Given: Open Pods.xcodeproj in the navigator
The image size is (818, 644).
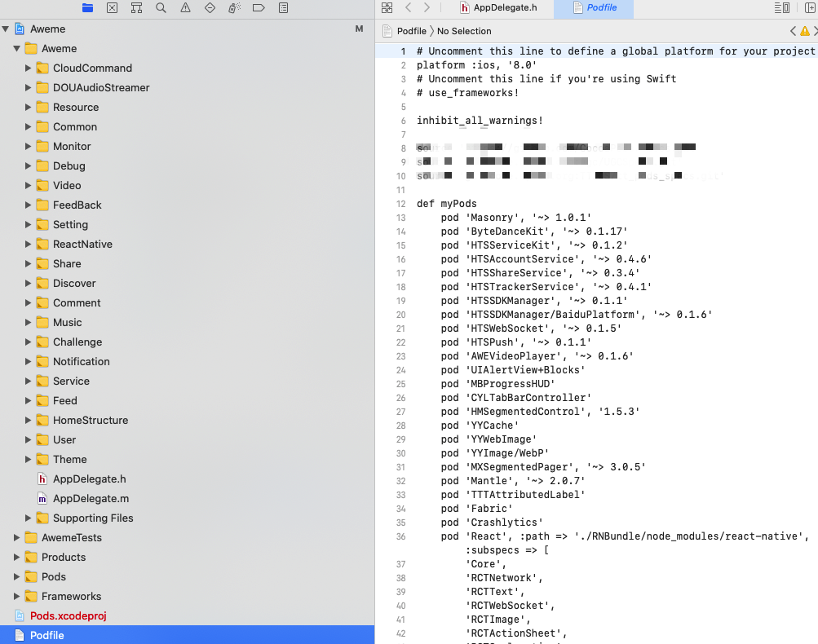Looking at the screenshot, I should pos(69,616).
